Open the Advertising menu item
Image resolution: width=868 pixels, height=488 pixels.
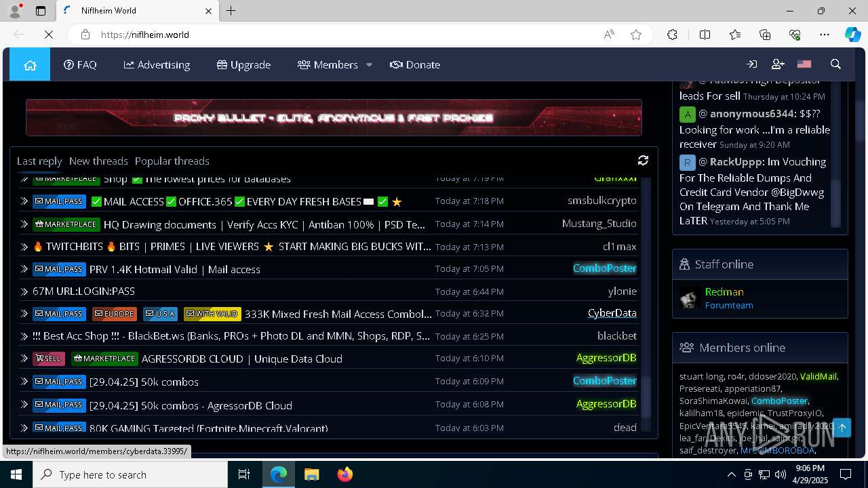[157, 64]
